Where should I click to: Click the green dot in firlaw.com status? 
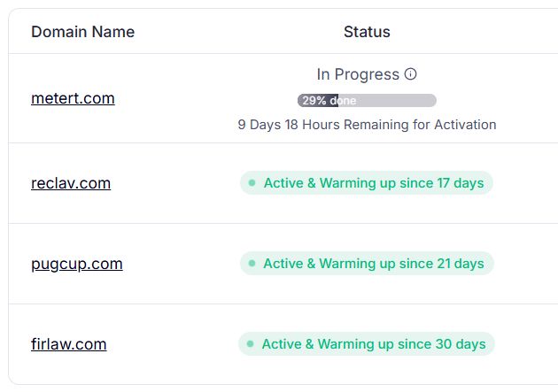pyautogui.click(x=250, y=343)
